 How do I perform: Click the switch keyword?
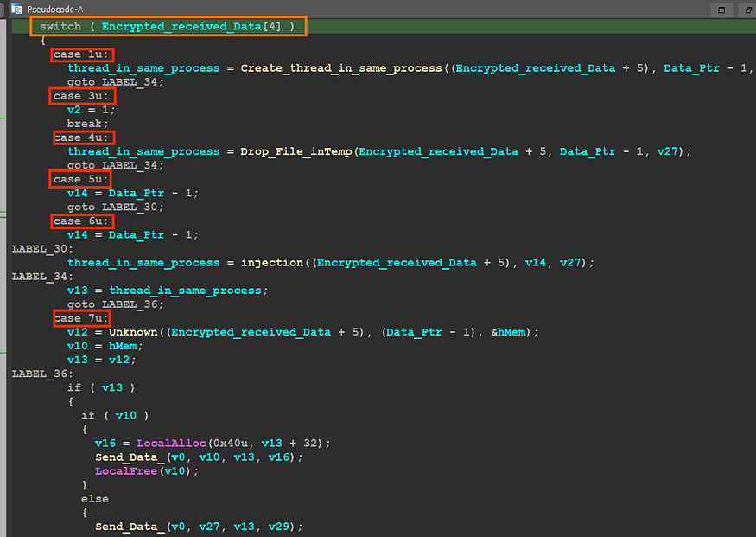pyautogui.click(x=60, y=26)
